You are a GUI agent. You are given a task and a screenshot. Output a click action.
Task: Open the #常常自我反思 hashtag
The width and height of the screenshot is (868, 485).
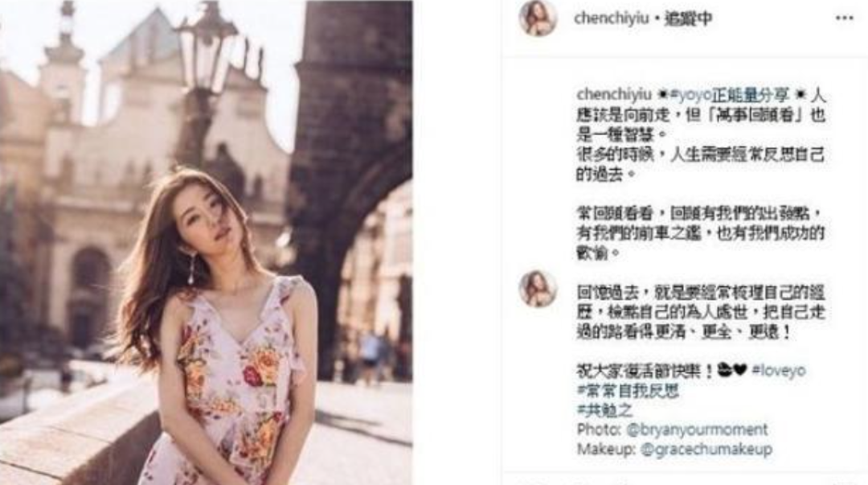628,391
